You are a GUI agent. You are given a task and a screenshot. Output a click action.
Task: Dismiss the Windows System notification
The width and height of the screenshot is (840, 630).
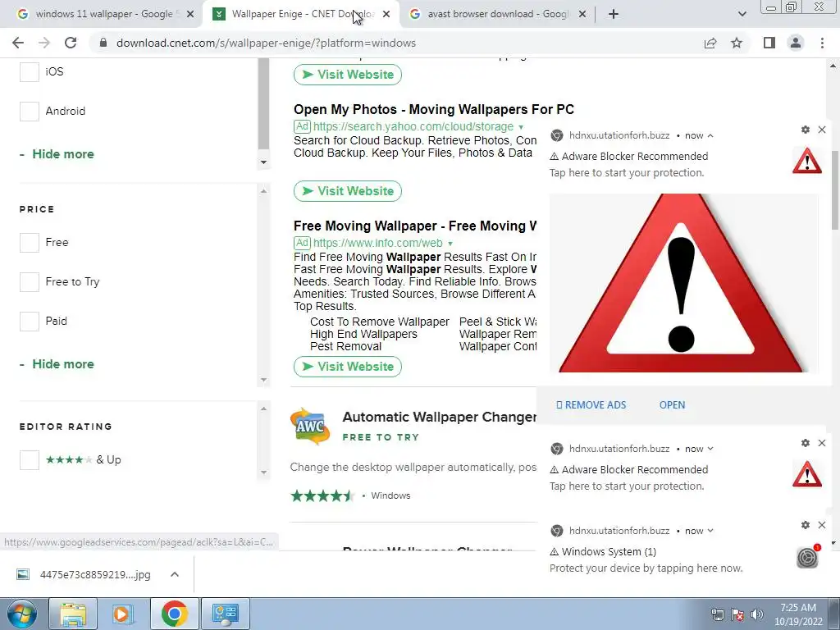(822, 525)
